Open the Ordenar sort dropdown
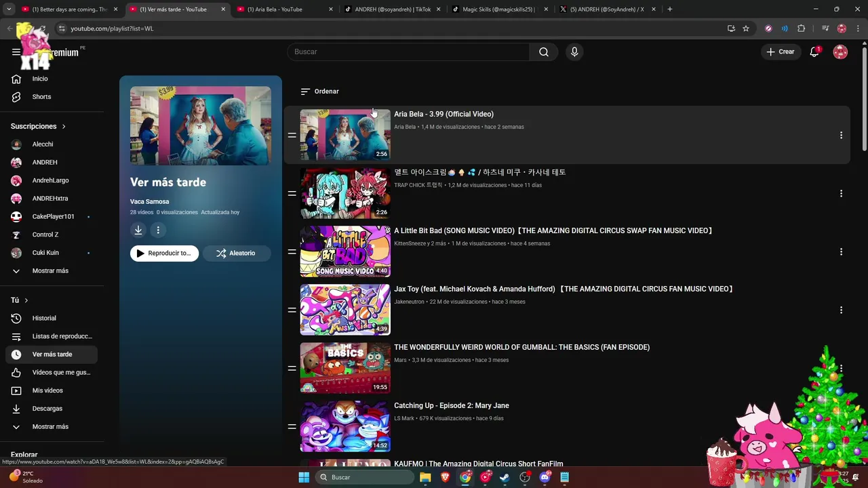Screen dimensions: 868x488 pyautogui.click(x=319, y=91)
